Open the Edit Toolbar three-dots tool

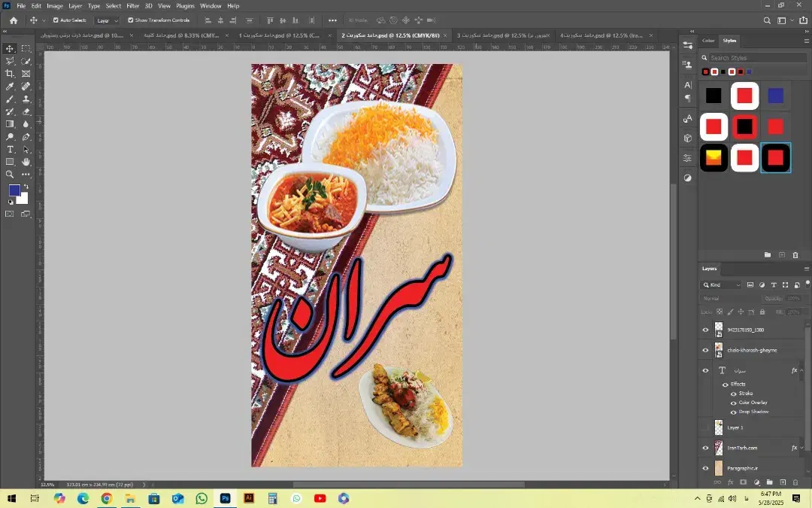point(26,175)
